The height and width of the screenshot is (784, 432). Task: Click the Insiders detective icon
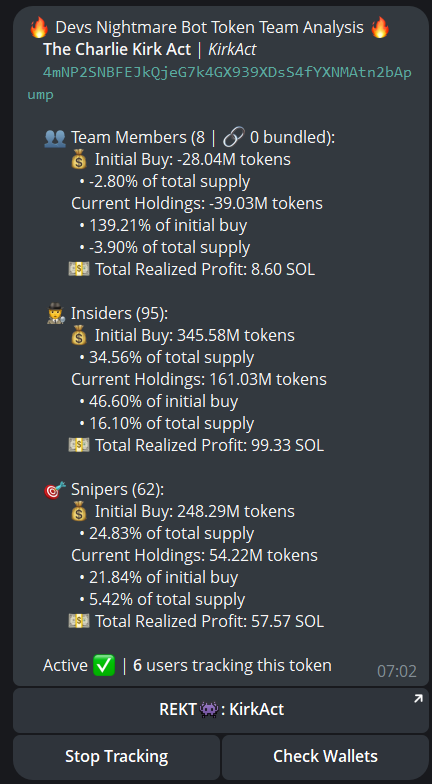pos(55,314)
